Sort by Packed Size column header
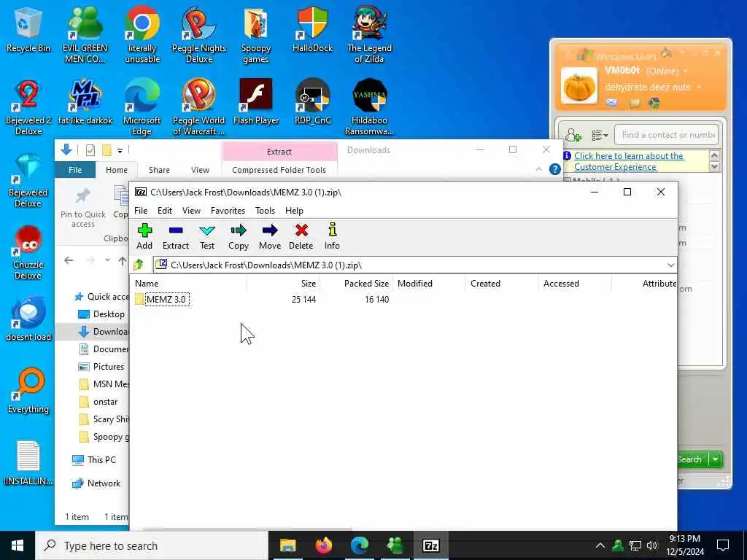The width and height of the screenshot is (747, 560). pyautogui.click(x=356, y=284)
